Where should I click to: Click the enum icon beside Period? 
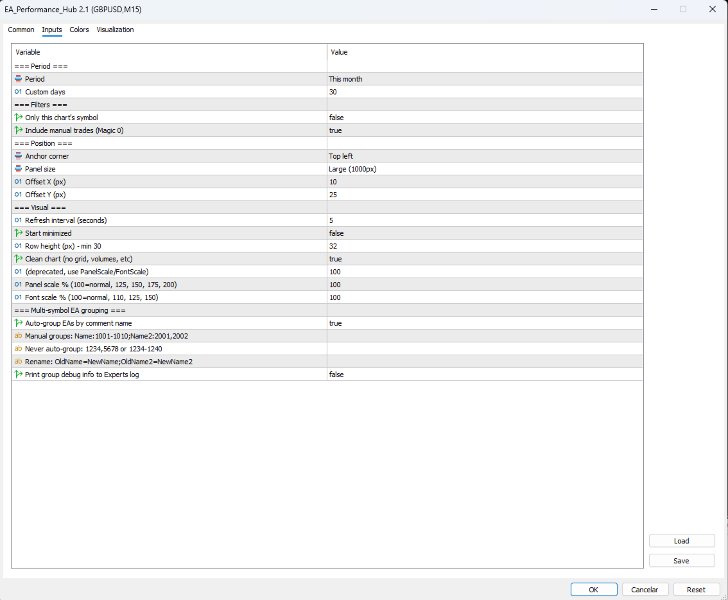19,78
